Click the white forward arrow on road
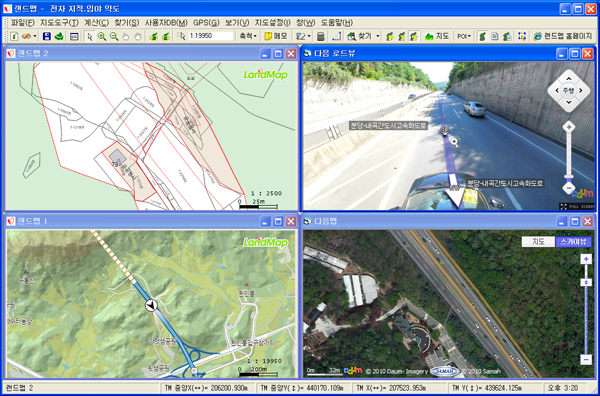This screenshot has width=600, height=396. (456, 191)
